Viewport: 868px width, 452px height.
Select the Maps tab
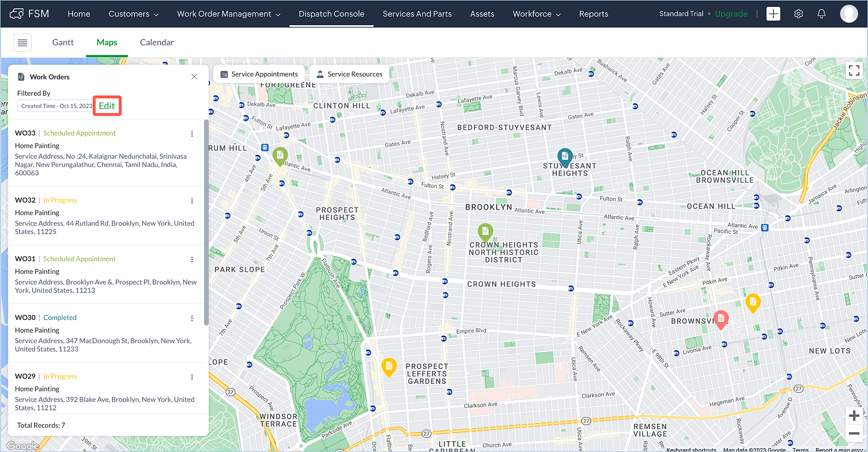click(107, 43)
